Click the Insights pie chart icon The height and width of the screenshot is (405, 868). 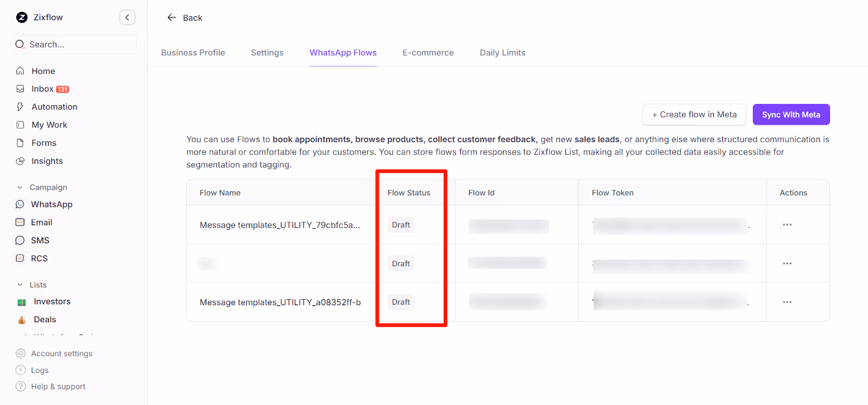20,161
